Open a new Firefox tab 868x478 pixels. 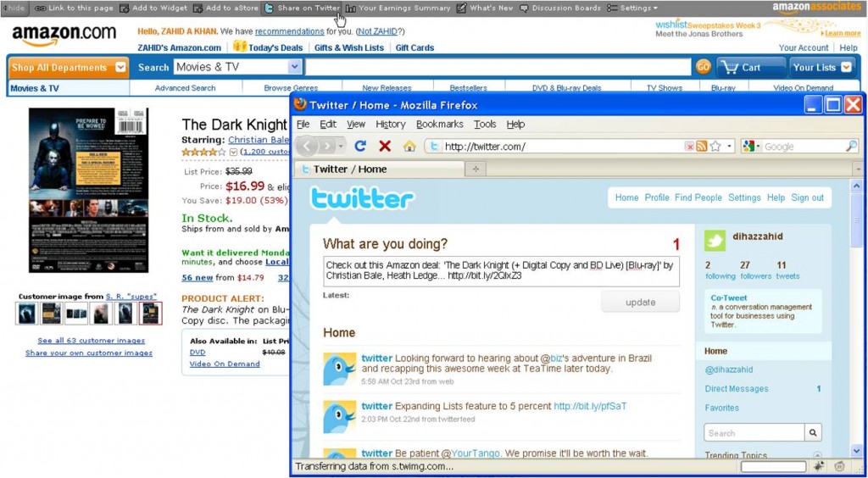pyautogui.click(x=475, y=170)
